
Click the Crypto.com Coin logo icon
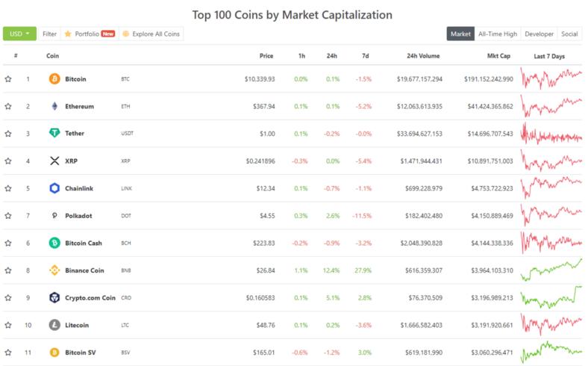coord(54,297)
